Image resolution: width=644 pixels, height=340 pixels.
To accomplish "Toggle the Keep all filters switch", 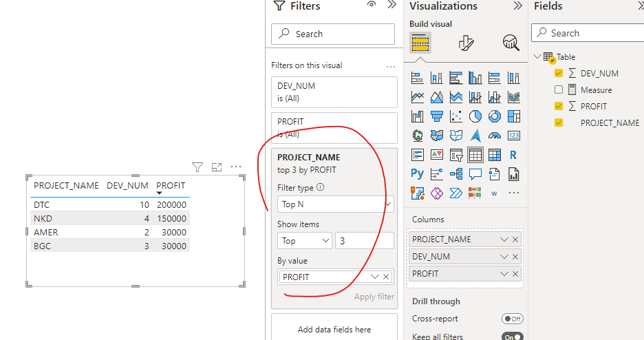I will 512,337.
